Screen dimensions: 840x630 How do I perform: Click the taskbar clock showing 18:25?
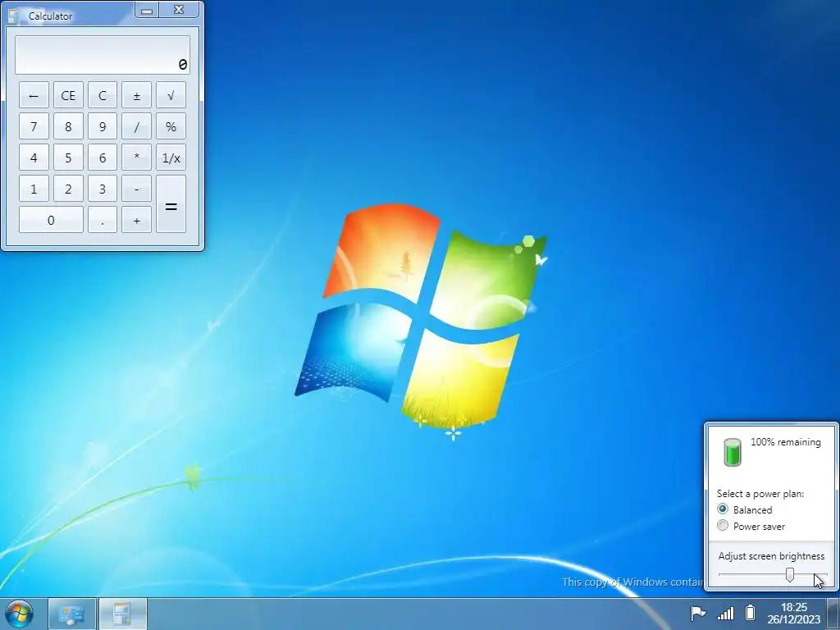click(x=793, y=614)
